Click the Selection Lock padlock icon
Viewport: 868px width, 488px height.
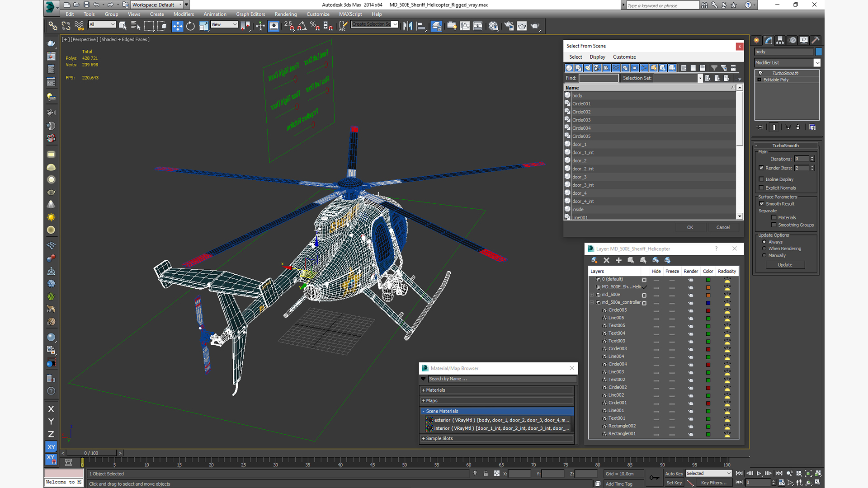(x=486, y=474)
